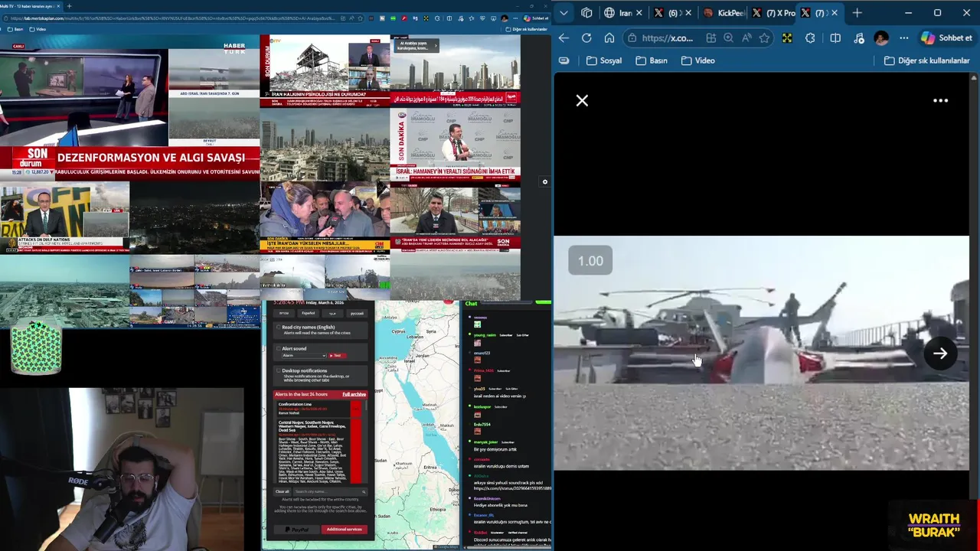Open split screen icon in right Edge

835,37
